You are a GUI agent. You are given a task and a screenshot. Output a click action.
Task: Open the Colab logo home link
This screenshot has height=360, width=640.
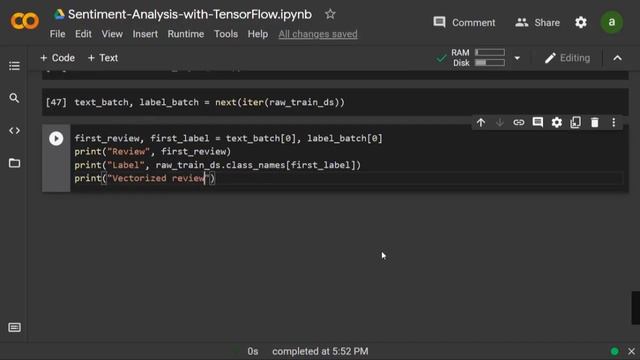point(24,21)
